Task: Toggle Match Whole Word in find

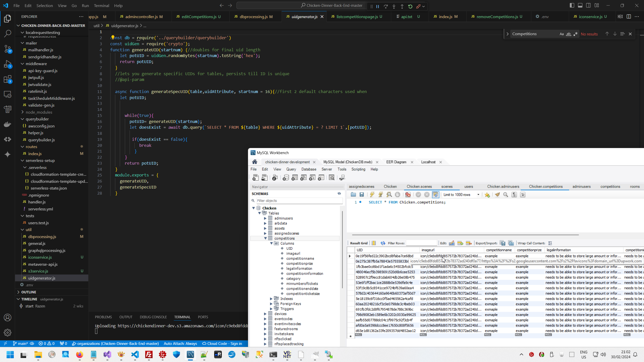Action: pos(569,34)
